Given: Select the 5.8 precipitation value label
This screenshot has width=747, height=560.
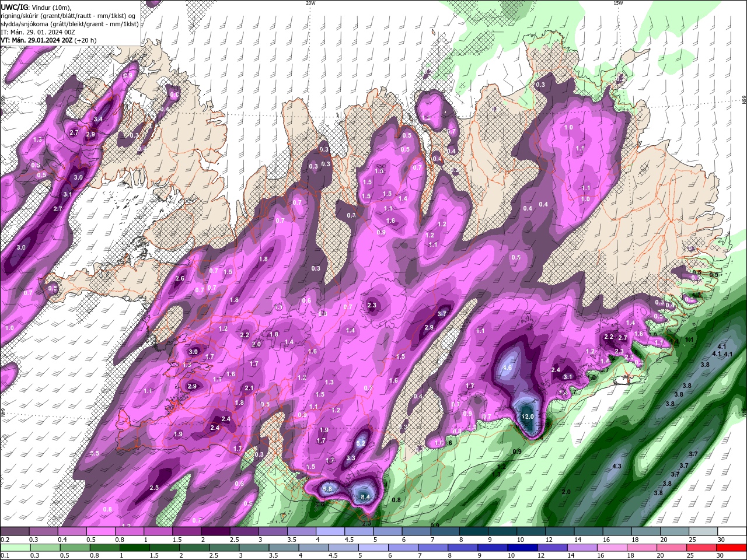Looking at the screenshot, I should pyautogui.click(x=327, y=489).
